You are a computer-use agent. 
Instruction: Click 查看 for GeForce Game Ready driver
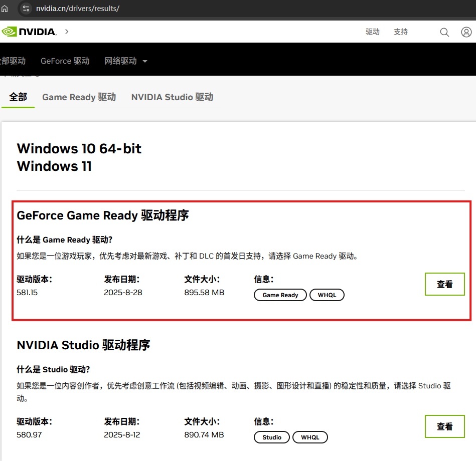[445, 284]
